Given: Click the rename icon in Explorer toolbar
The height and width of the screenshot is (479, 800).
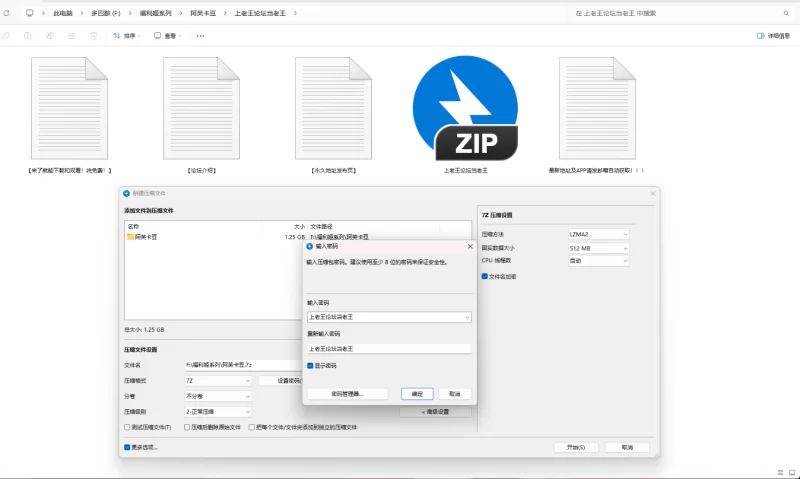Looking at the screenshot, I should coord(49,36).
